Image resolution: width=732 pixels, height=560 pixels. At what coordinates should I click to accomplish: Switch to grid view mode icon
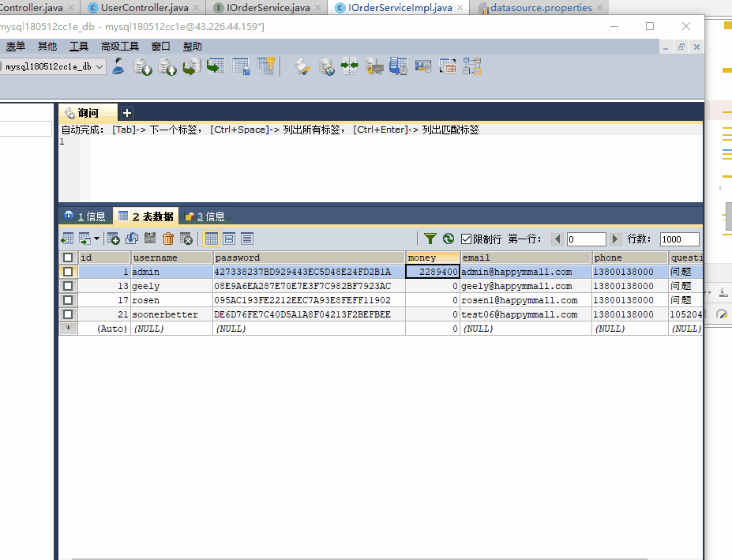(x=211, y=239)
